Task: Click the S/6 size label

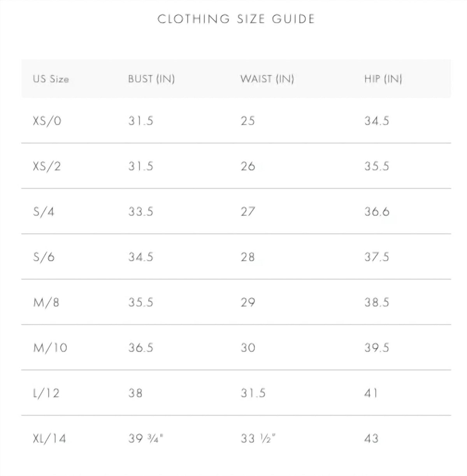Action: pos(44,257)
